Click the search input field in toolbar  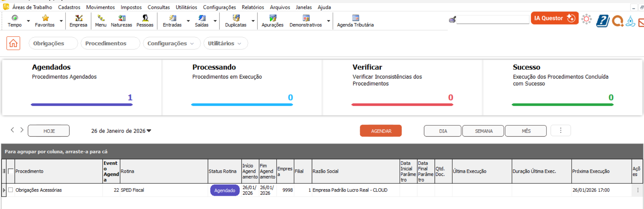(x=493, y=19)
